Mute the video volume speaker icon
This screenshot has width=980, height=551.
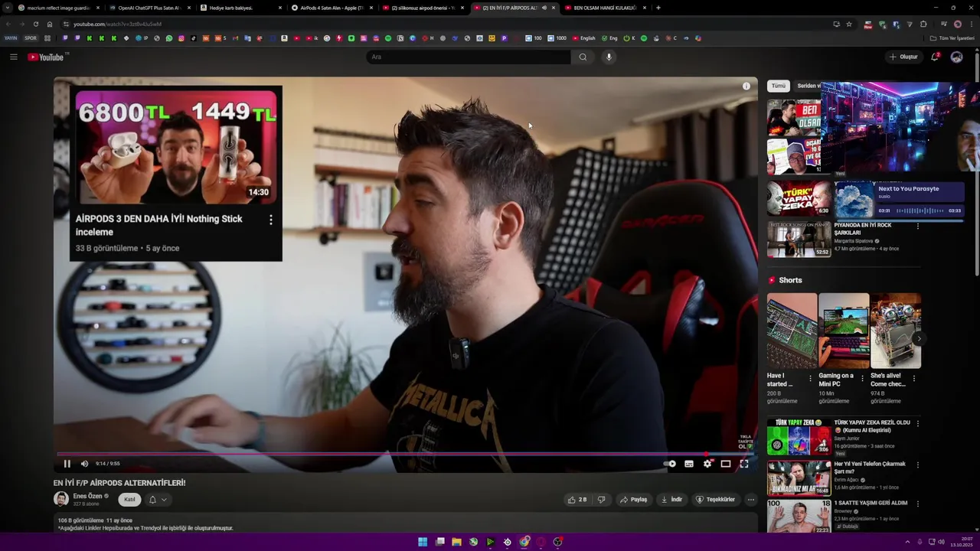pos(84,464)
